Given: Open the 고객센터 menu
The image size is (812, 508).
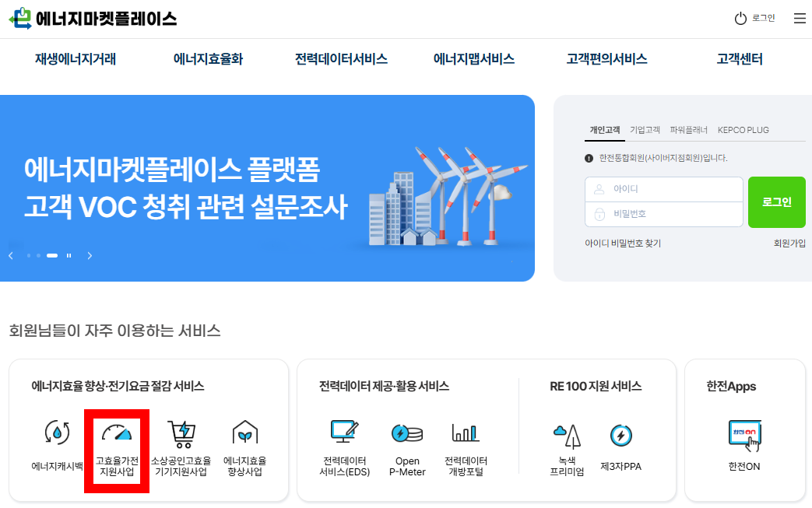Looking at the screenshot, I should tap(737, 58).
